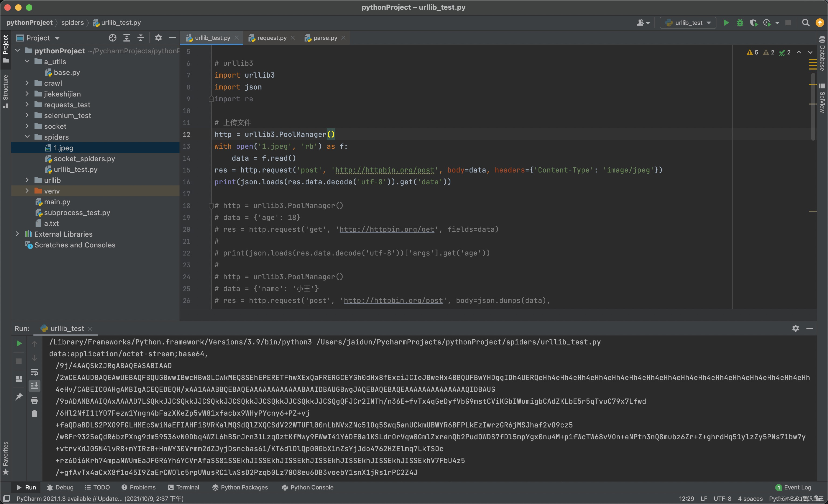828x504 pixels.
Task: Go to next highlighted error arrow
Action: (x=810, y=52)
